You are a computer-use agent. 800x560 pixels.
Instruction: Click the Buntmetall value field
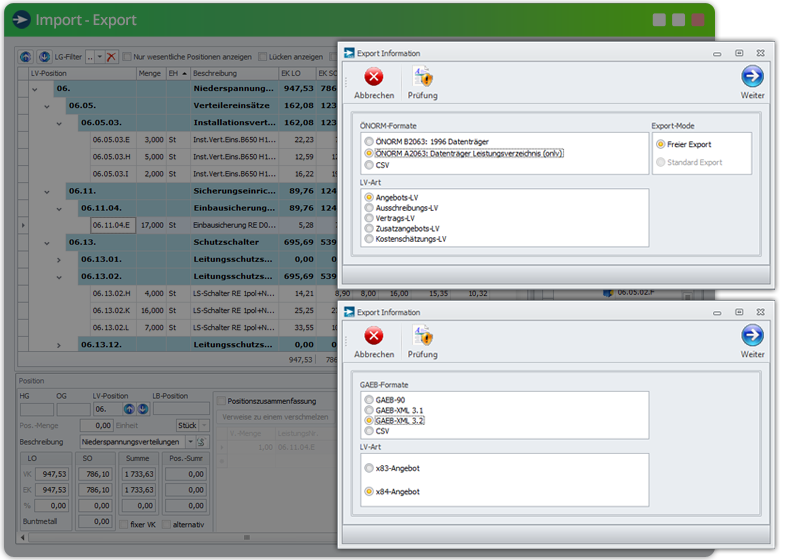coord(94,521)
